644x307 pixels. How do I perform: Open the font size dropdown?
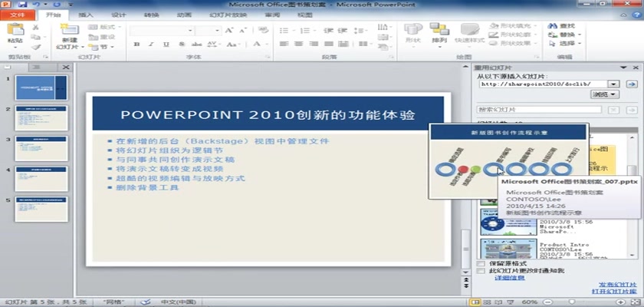point(218,31)
